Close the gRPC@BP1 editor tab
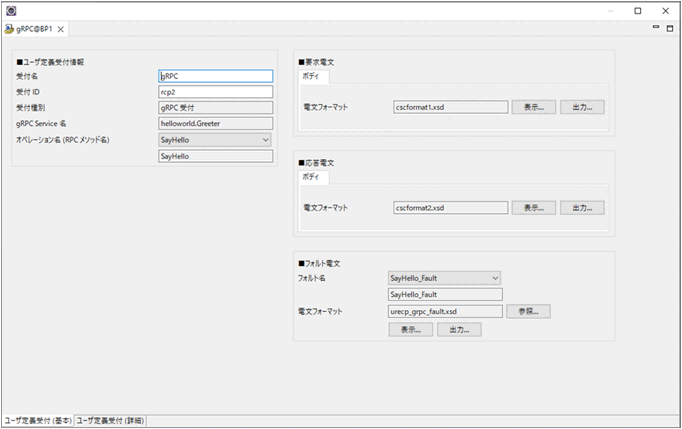This screenshot has width=682, height=429. click(61, 30)
